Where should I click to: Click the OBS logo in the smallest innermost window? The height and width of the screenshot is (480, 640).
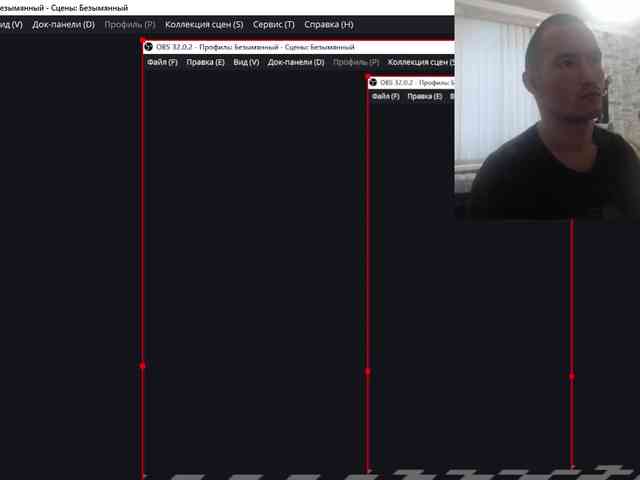pyautogui.click(x=373, y=83)
